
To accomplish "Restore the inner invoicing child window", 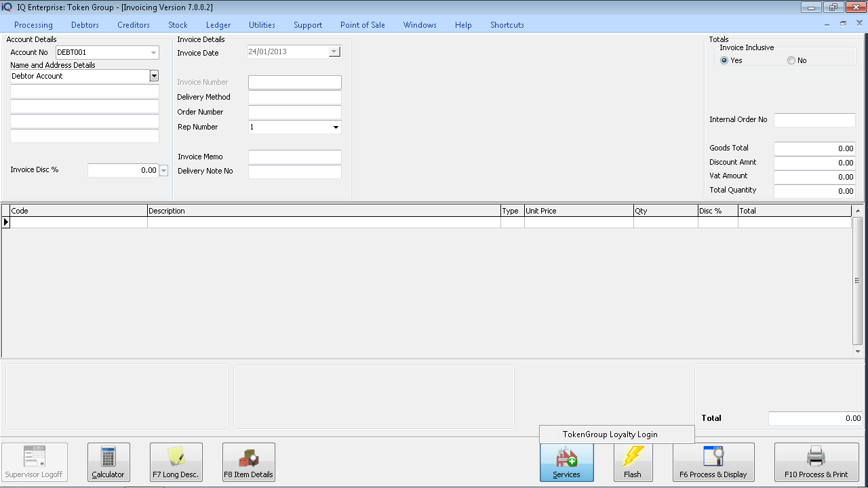I will [x=844, y=24].
